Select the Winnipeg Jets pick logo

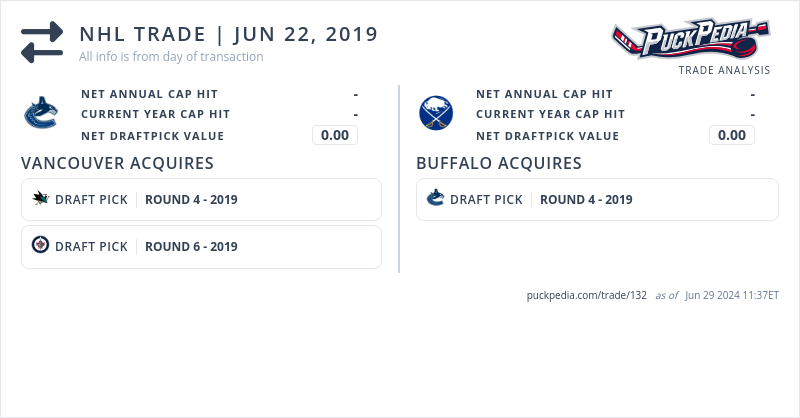click(40, 246)
